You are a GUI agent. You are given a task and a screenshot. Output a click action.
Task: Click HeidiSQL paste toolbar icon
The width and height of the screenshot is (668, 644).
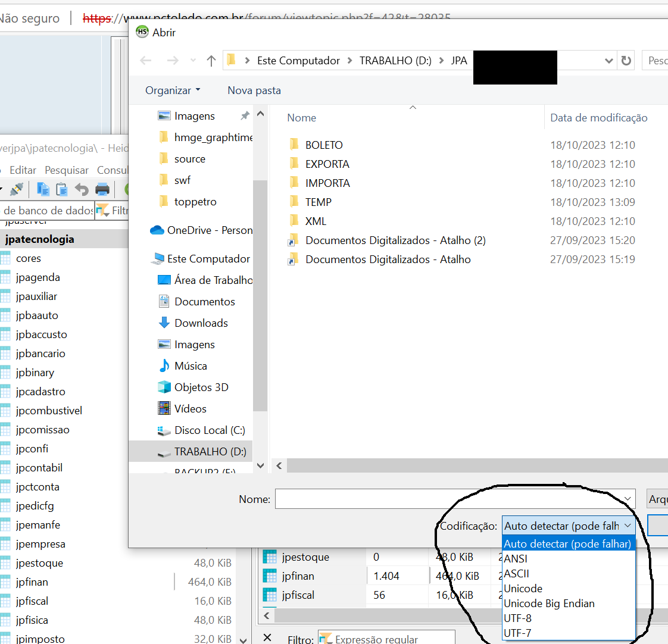click(x=62, y=189)
